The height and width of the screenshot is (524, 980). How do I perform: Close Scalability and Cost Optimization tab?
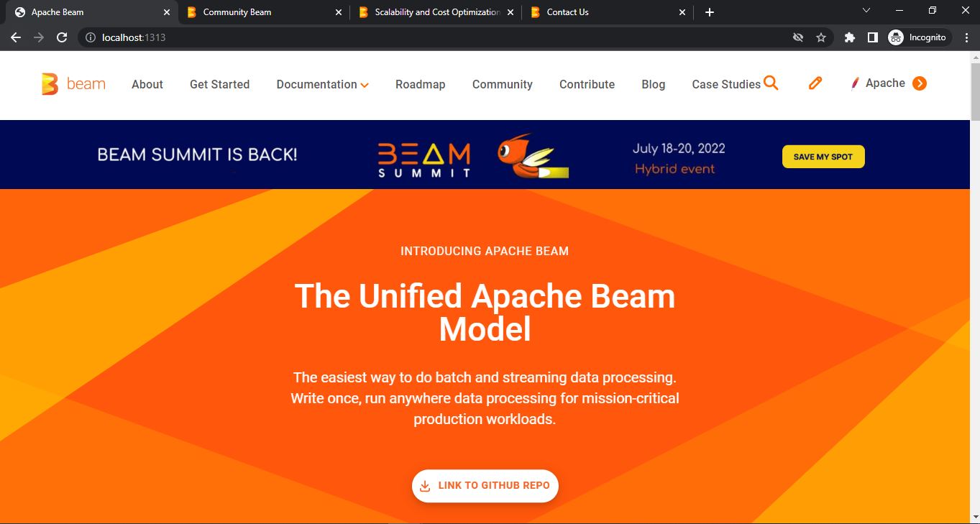point(510,12)
